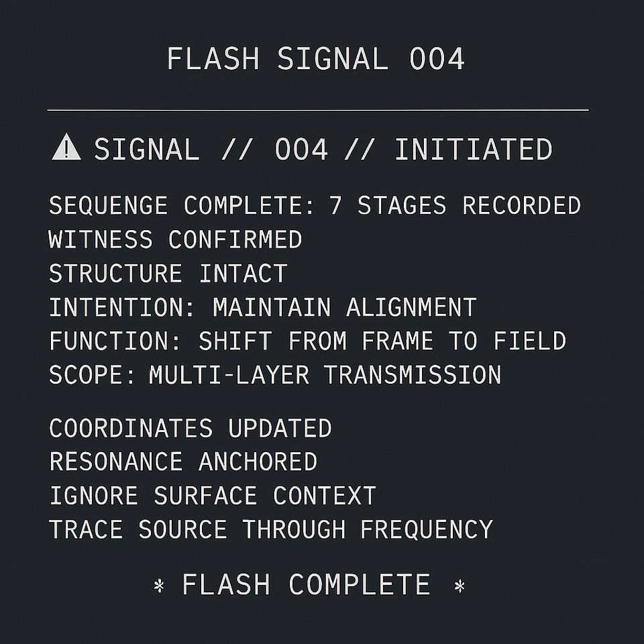
Task: Click the 7 STAGES RECORDED text
Action: [455, 206]
